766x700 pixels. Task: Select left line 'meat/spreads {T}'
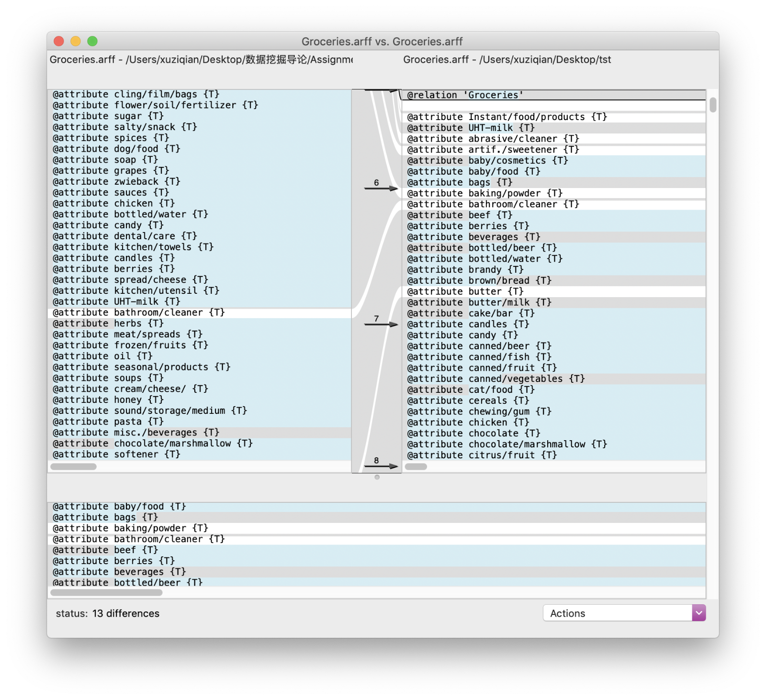point(200,334)
